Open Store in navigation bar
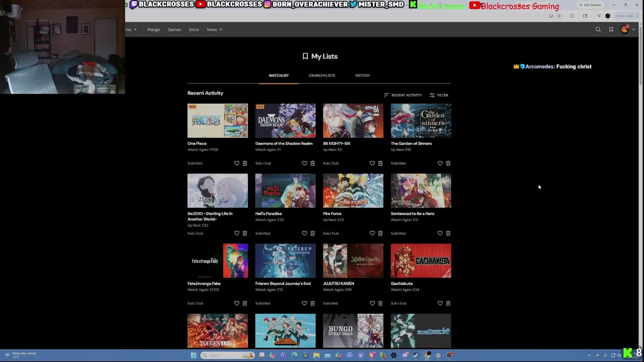This screenshot has width=644, height=362. coord(194,30)
